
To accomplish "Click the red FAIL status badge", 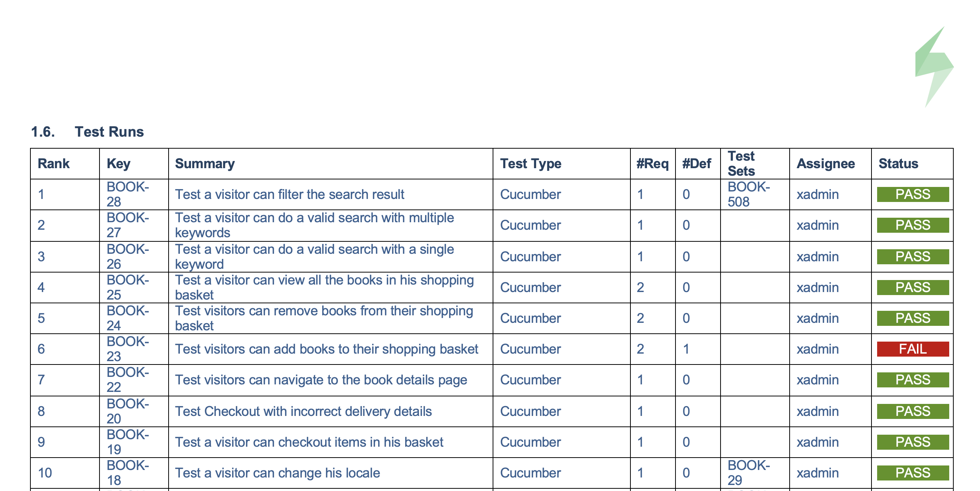I will point(913,349).
